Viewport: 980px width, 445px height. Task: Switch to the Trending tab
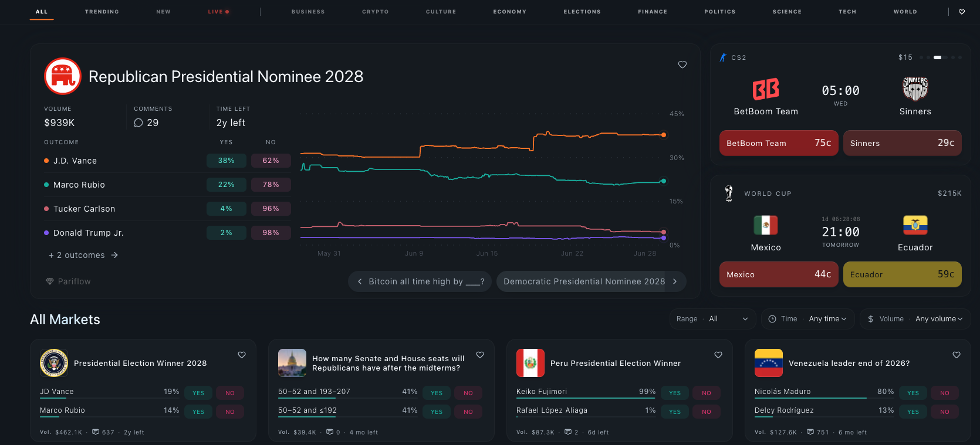102,12
